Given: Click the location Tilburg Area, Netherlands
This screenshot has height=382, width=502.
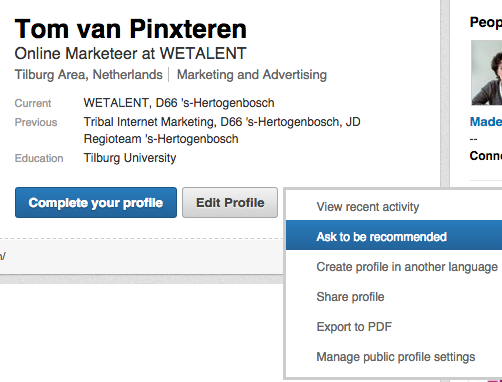Looking at the screenshot, I should tap(89, 74).
